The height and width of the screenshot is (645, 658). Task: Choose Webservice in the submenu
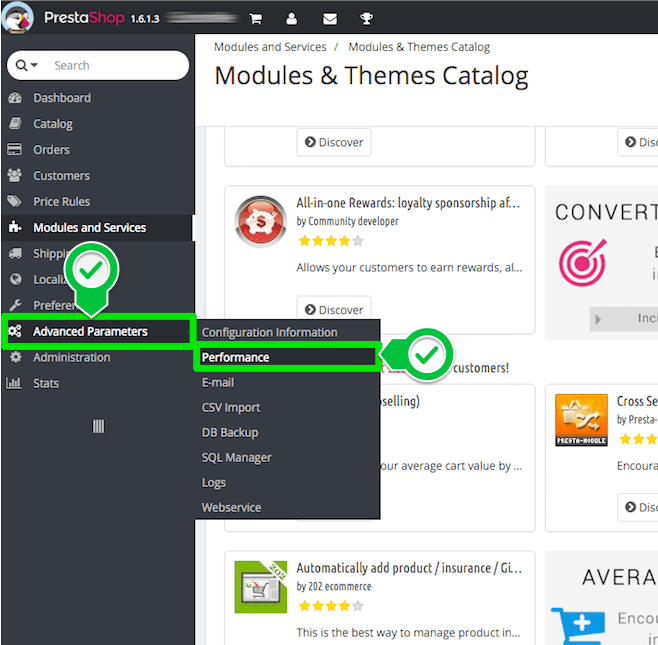[231, 508]
